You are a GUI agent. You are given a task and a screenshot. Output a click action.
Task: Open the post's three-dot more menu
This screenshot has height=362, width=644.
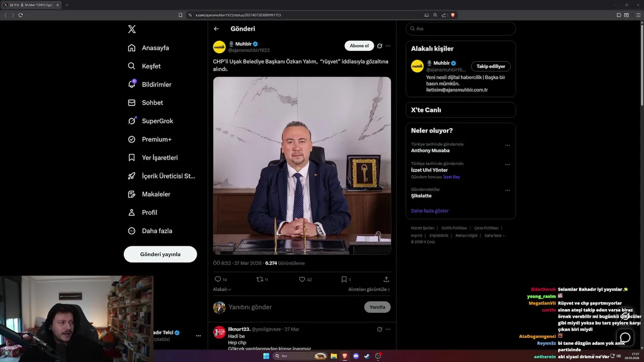(388, 46)
